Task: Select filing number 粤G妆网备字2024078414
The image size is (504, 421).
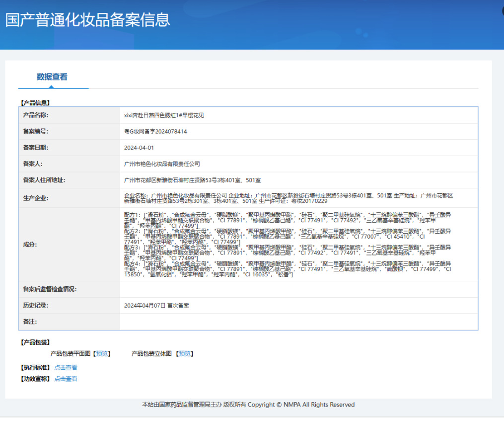Action: [155, 131]
